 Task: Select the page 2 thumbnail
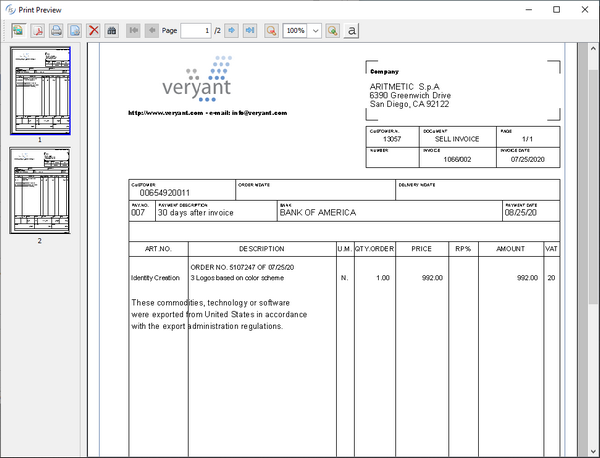click(x=40, y=191)
